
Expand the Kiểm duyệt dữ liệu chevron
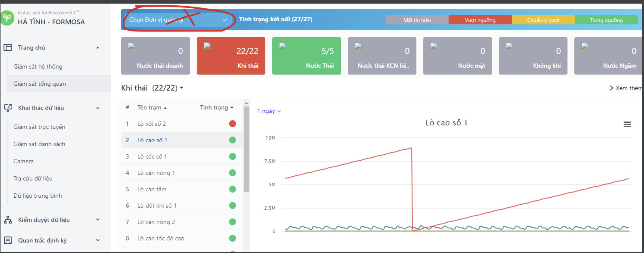[x=98, y=220]
